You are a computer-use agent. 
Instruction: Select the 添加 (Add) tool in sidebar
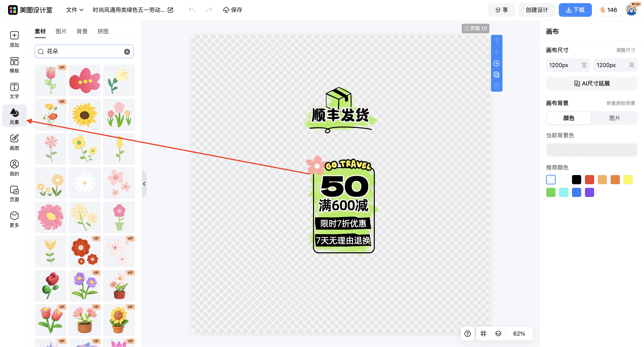point(14,40)
